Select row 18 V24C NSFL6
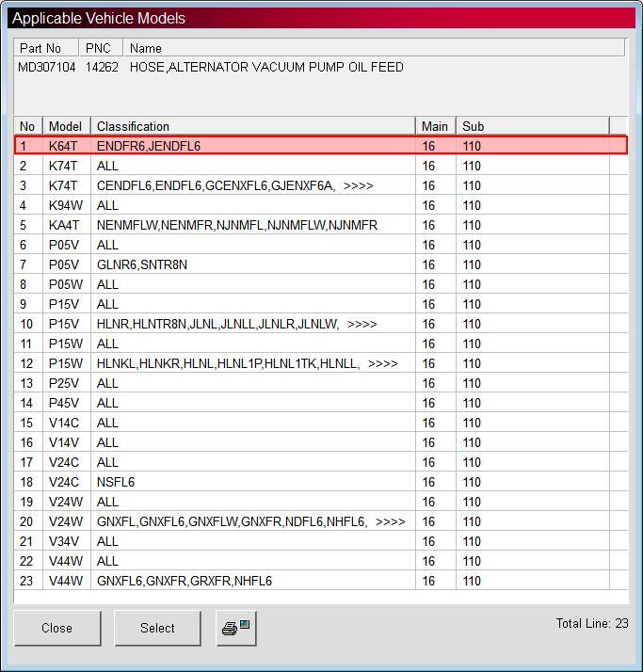 (321, 482)
